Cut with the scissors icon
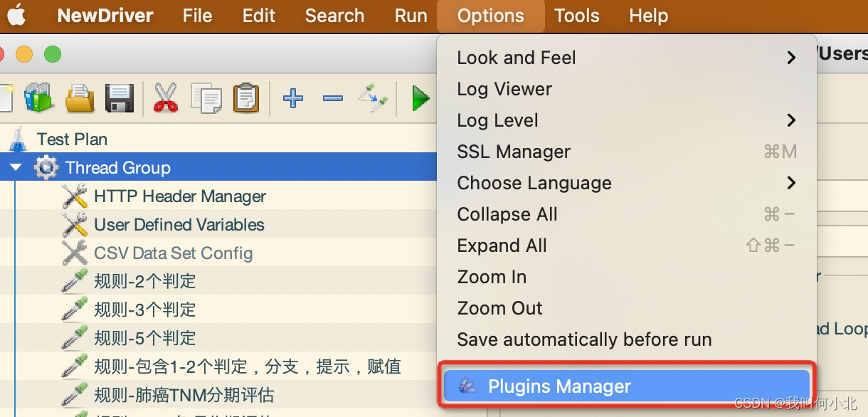868x417 pixels. point(165,98)
